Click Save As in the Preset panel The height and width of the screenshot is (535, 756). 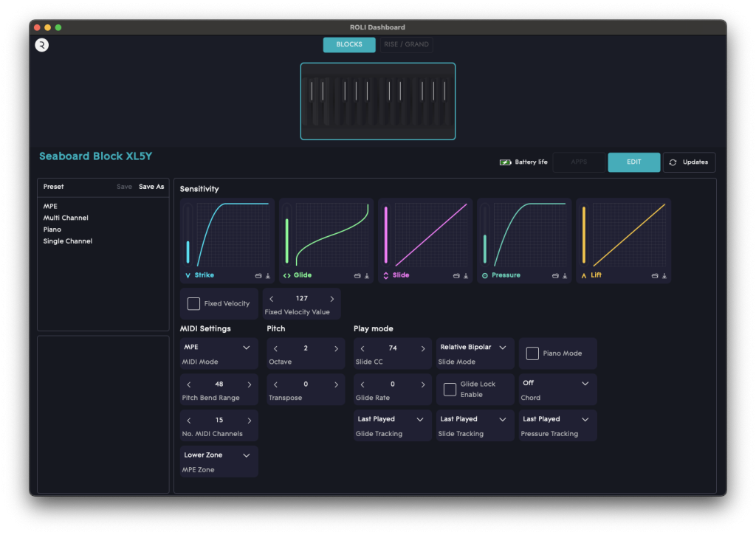[151, 187]
